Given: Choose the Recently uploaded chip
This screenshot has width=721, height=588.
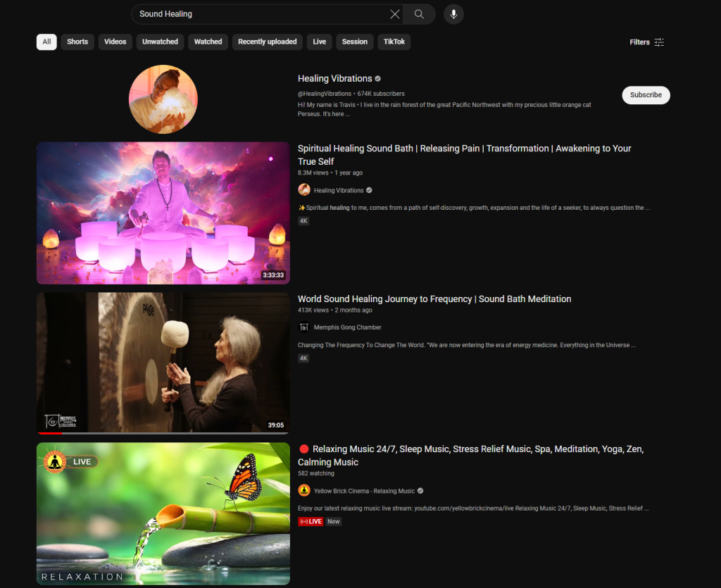Looking at the screenshot, I should pyautogui.click(x=268, y=42).
